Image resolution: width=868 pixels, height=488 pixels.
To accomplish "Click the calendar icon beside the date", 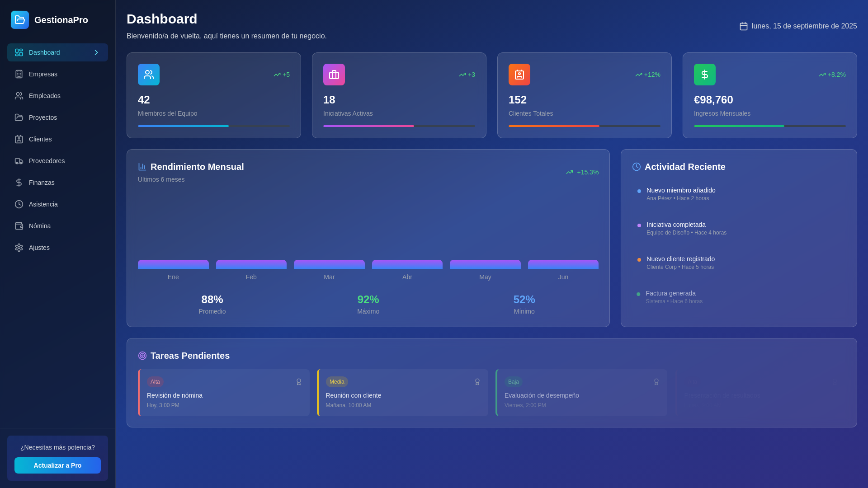I will [x=744, y=26].
